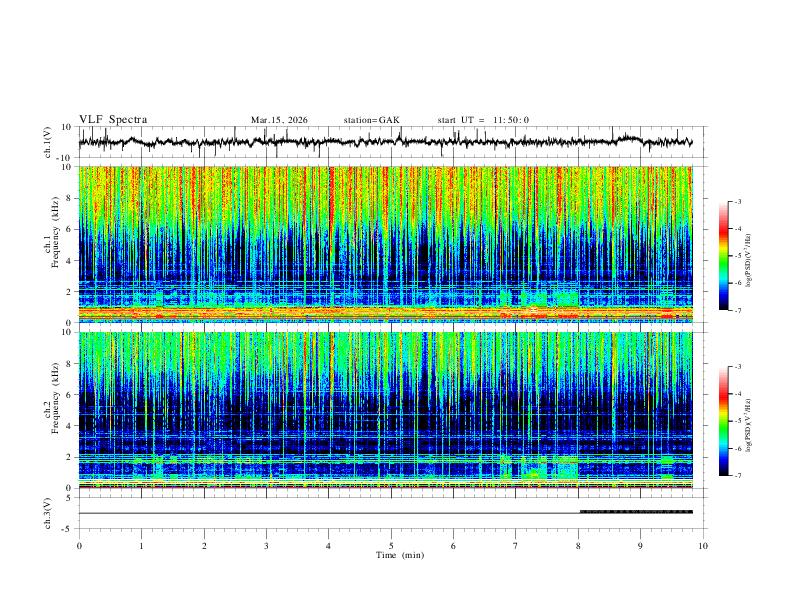Screen dimensions: 792x612
Task: Click the "ch.1(V)" waveform axis label
Action: [x=48, y=142]
